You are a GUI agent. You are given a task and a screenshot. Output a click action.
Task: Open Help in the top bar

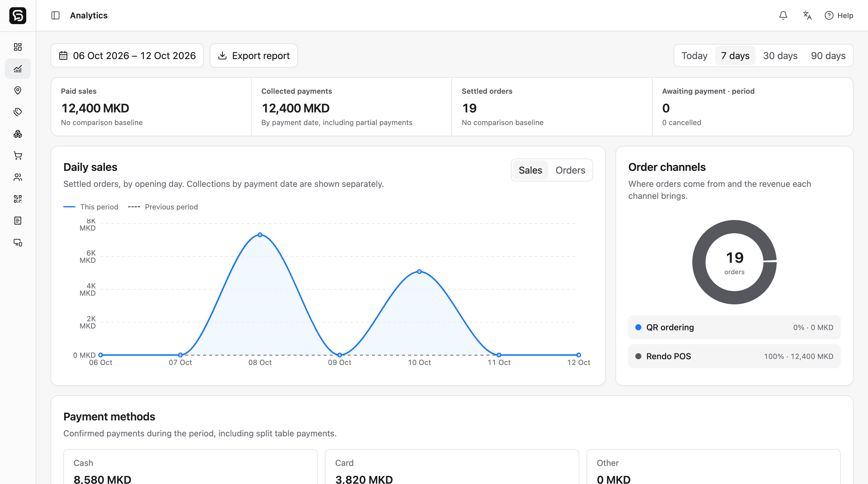839,15
